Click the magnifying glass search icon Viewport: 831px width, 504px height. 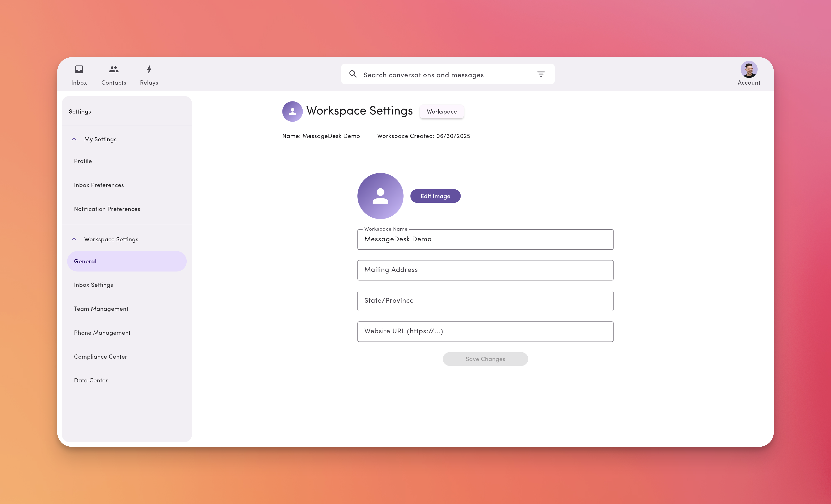[353, 74]
